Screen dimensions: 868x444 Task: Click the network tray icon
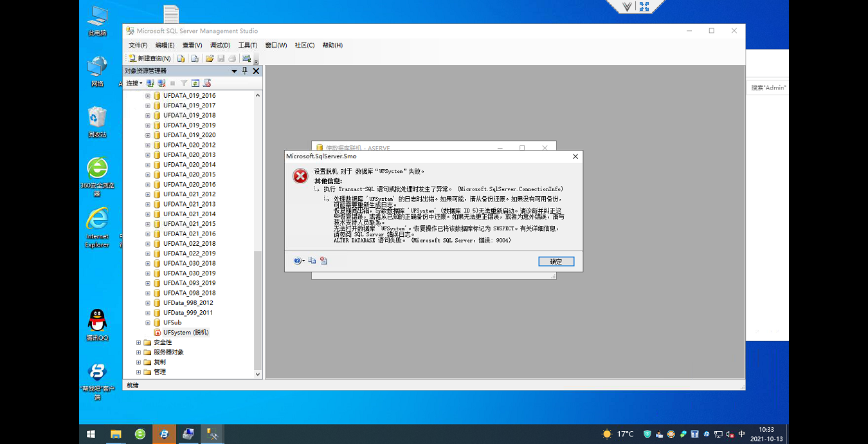point(718,434)
